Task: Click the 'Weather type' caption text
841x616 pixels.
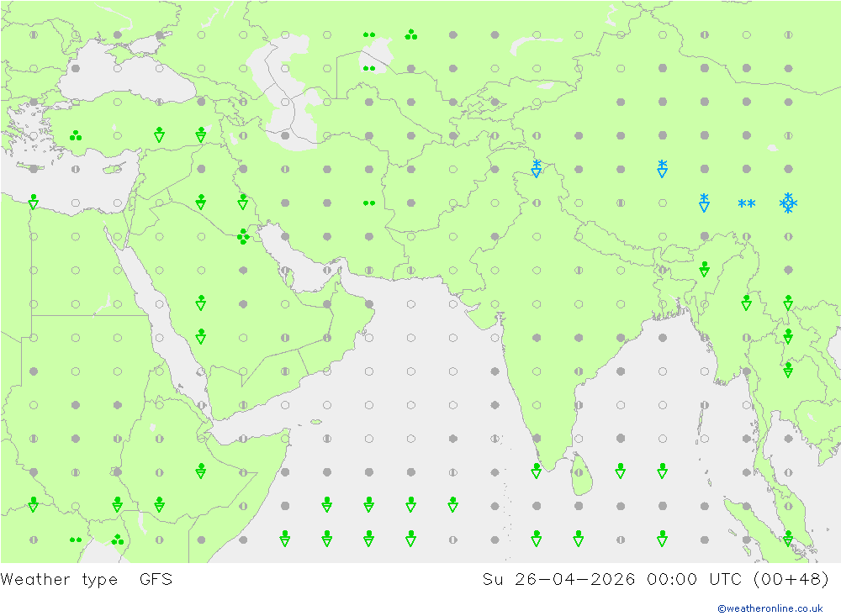Action: pyautogui.click(x=59, y=580)
